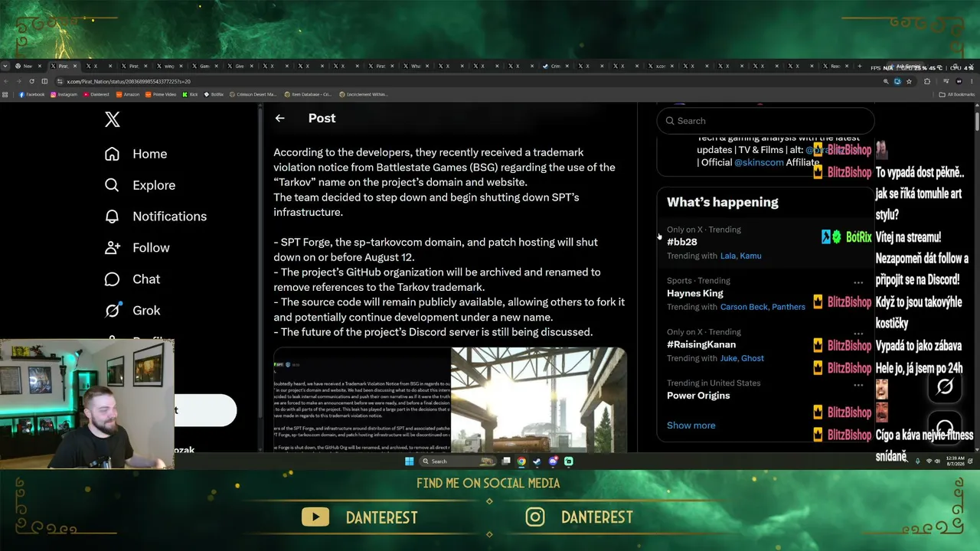Image resolution: width=980 pixels, height=551 pixels.
Task: Open the Danterest bookmark
Action: 97,95
